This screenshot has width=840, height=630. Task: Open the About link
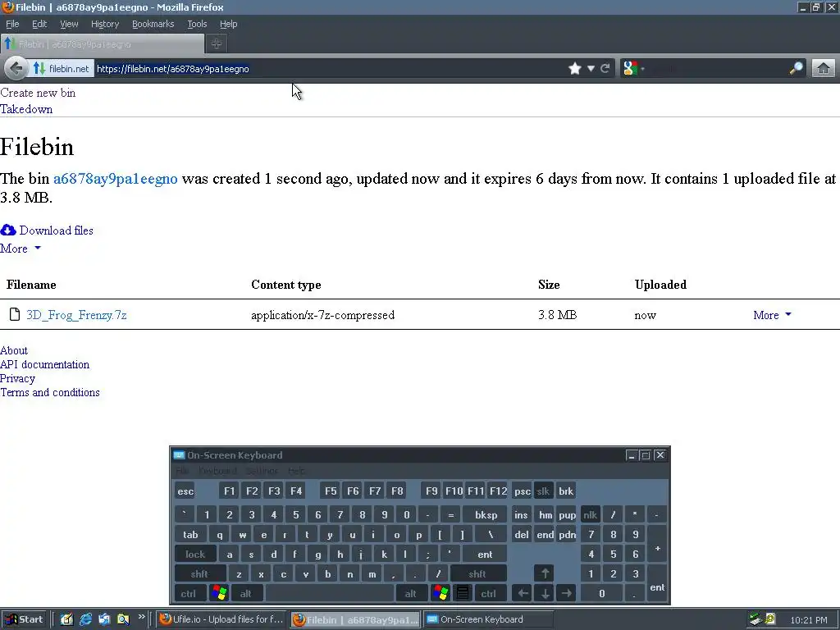pyautogui.click(x=14, y=350)
